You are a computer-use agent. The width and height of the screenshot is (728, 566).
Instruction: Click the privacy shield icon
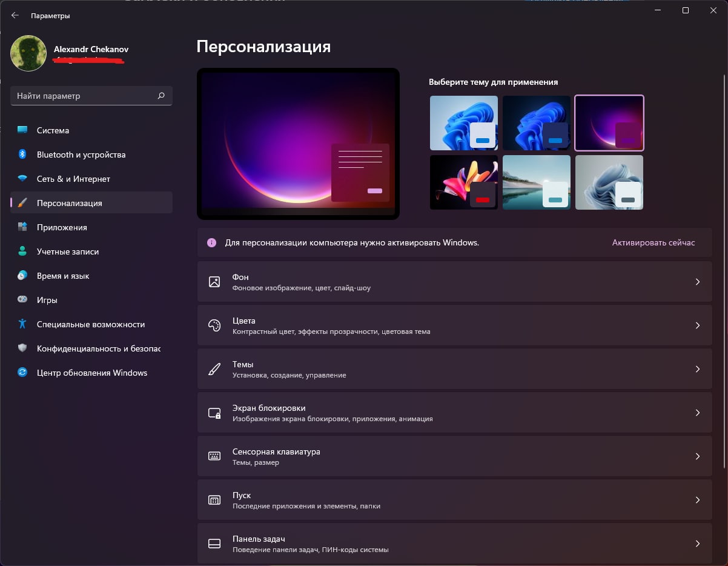(x=22, y=348)
